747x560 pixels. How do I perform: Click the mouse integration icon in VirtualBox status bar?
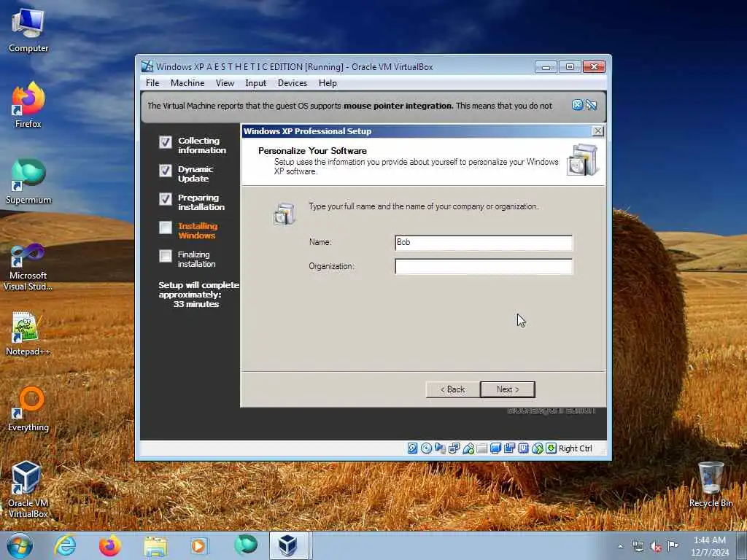[x=538, y=448]
